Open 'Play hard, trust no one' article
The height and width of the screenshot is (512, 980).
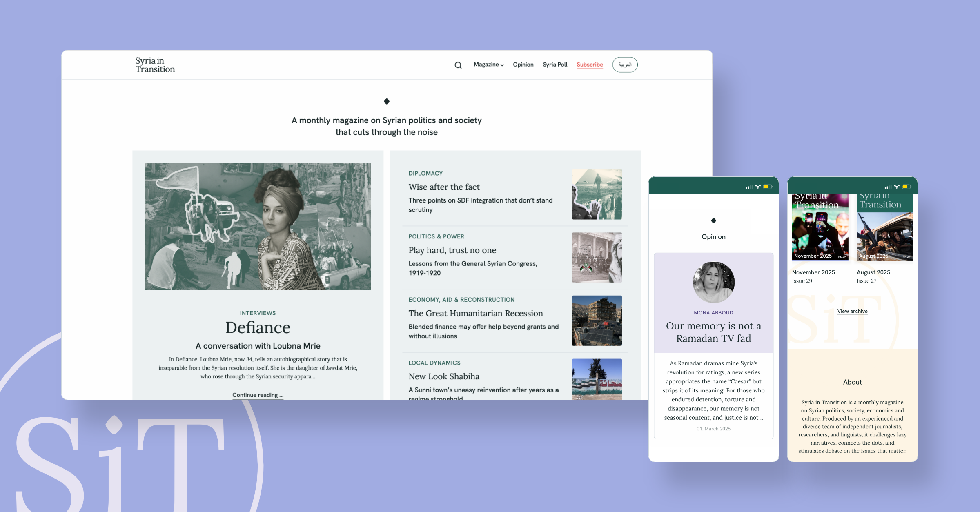452,250
